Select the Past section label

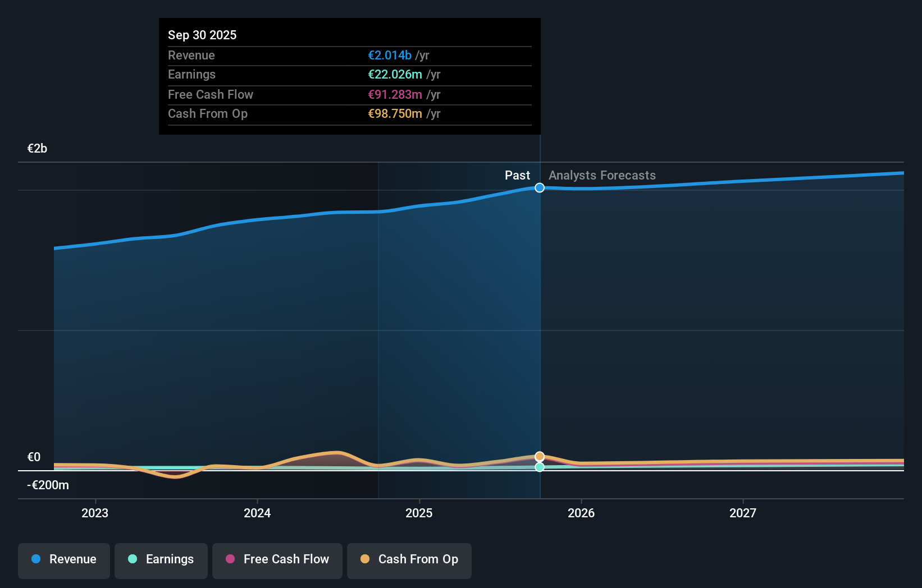tap(517, 175)
